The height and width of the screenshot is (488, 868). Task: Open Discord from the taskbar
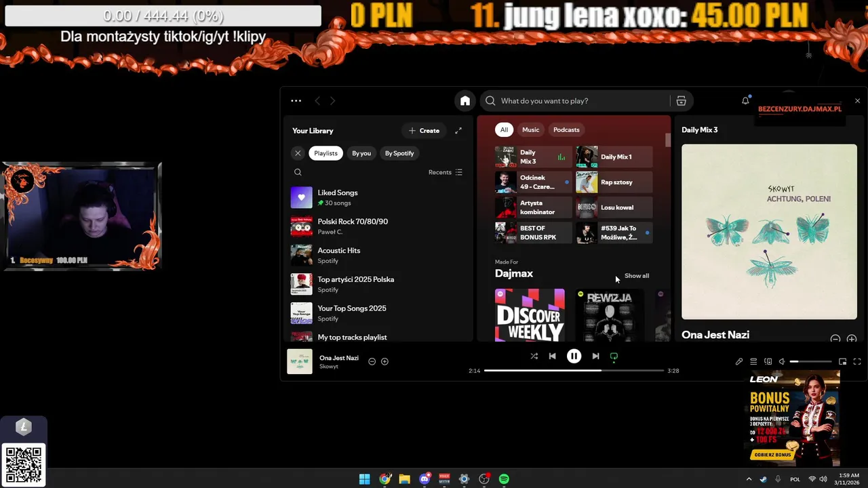(x=425, y=479)
